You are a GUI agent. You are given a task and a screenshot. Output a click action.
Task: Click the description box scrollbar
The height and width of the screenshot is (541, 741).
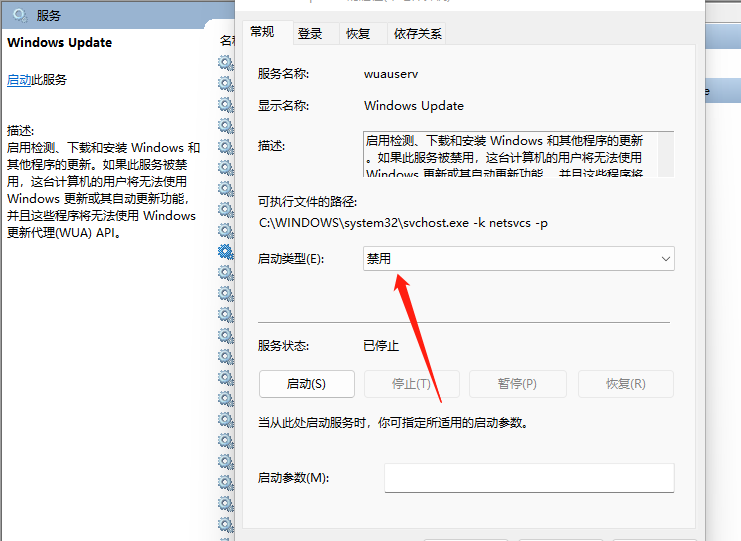pos(665,155)
